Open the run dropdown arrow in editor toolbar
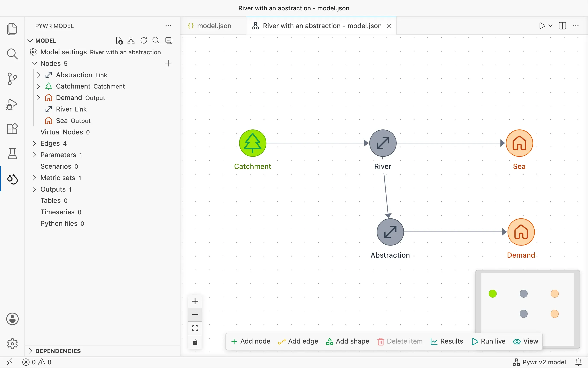Viewport: 588px width, 368px height. [x=551, y=26]
